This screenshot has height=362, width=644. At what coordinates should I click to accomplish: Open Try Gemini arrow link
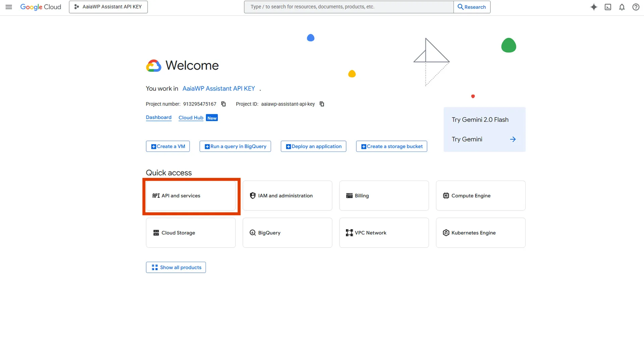point(484,139)
